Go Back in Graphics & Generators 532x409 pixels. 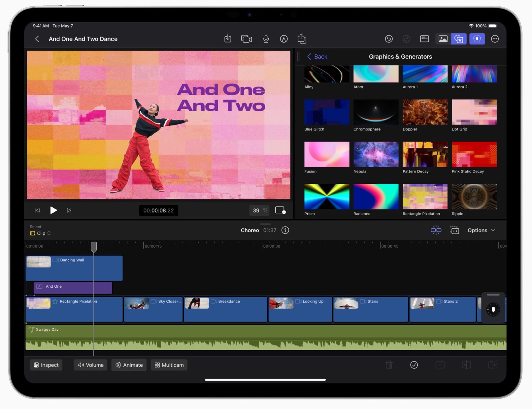coord(317,56)
